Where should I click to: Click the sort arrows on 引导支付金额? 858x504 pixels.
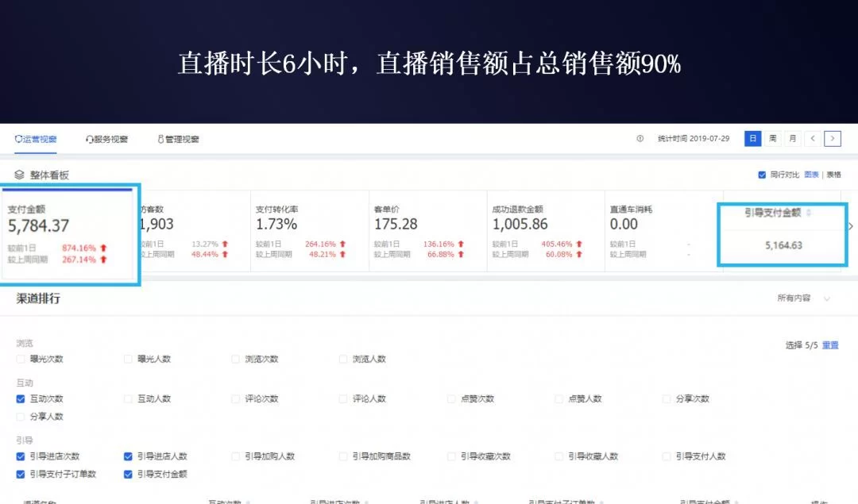(809, 213)
